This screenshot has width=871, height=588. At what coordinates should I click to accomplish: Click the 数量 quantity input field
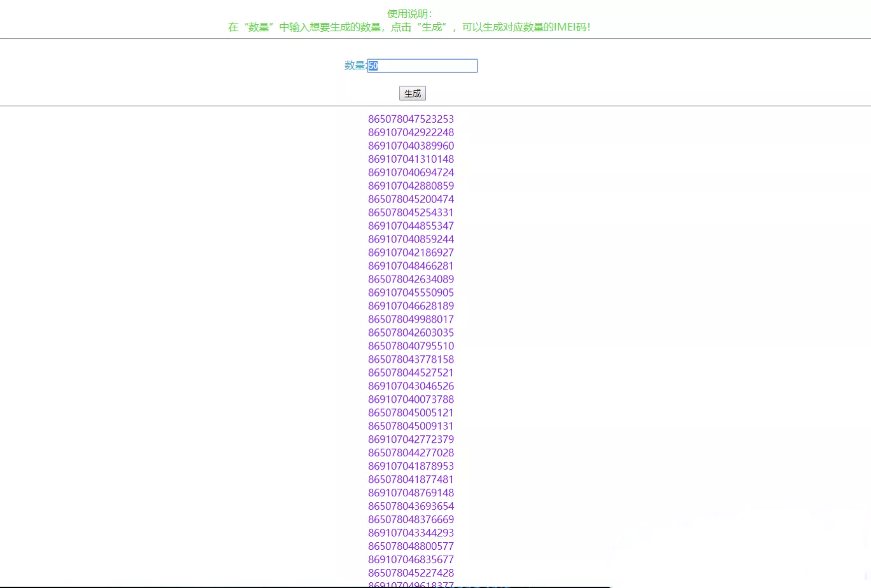[422, 66]
